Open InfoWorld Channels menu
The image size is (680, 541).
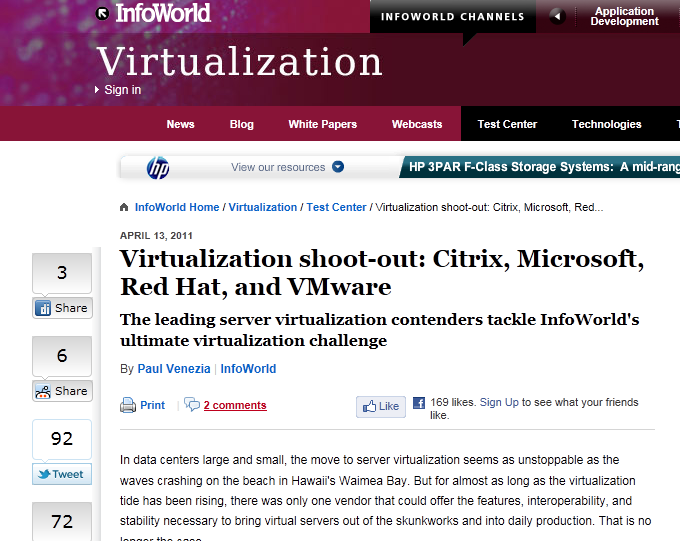point(453,16)
